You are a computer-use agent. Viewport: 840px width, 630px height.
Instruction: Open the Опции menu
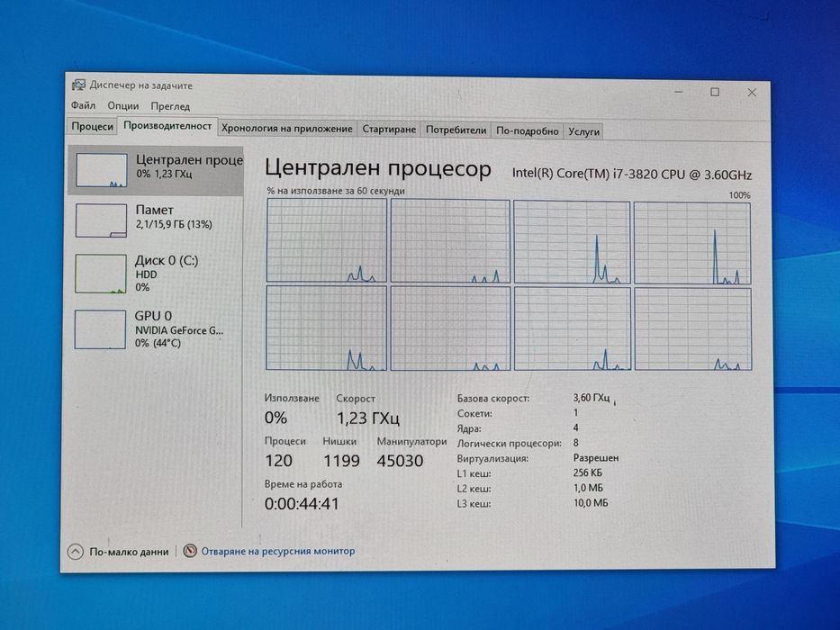pos(123,106)
